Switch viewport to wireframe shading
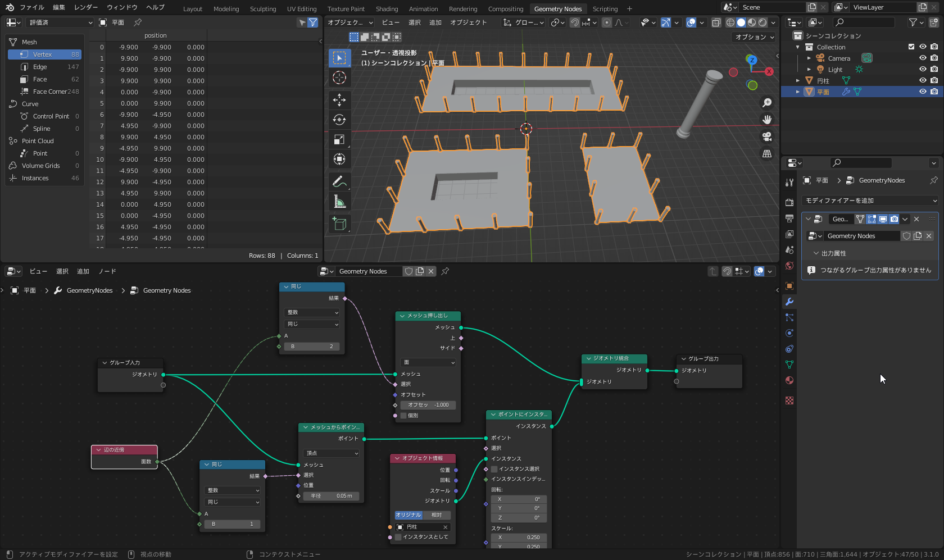944x560 pixels. [x=730, y=22]
